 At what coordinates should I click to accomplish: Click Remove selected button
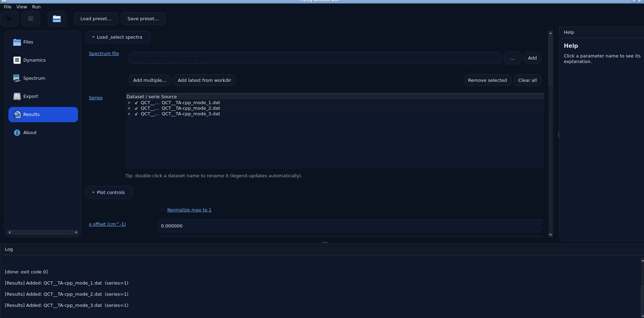pos(487,80)
